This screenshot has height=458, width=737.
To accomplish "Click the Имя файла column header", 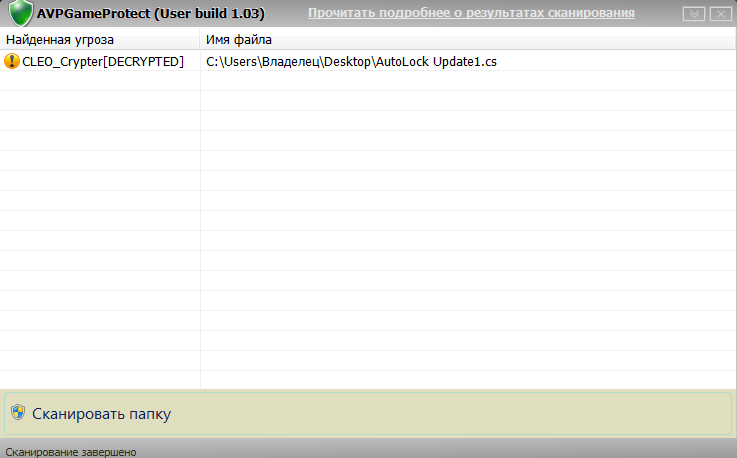I will [x=468, y=39].
